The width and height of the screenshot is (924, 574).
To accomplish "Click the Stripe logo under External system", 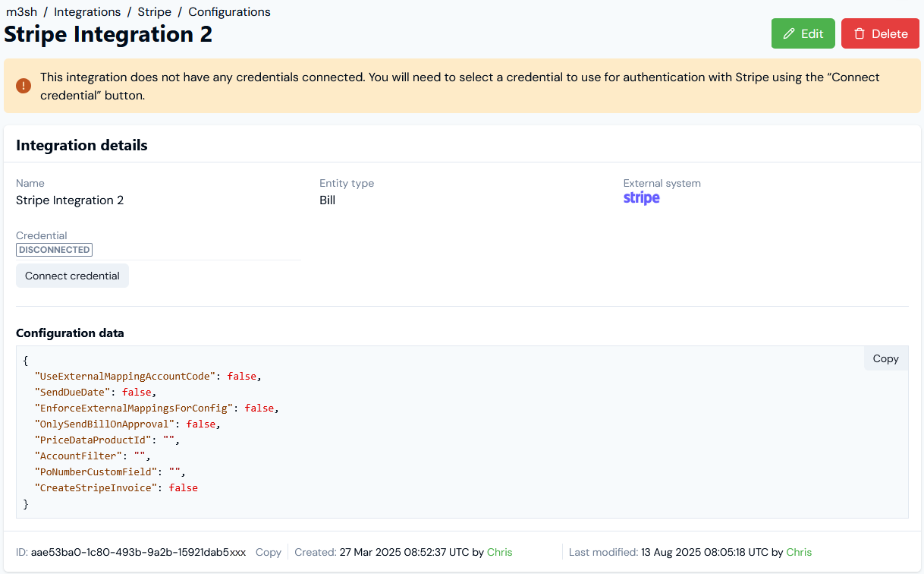I will click(x=642, y=198).
